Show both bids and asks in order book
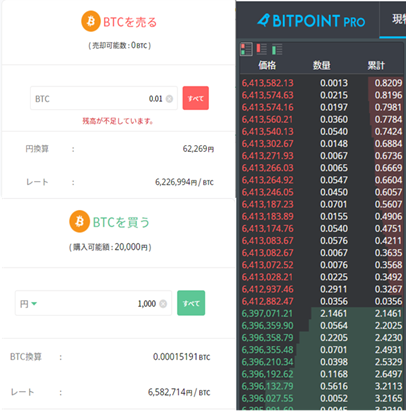The height and width of the screenshot is (411, 406). pos(246,49)
